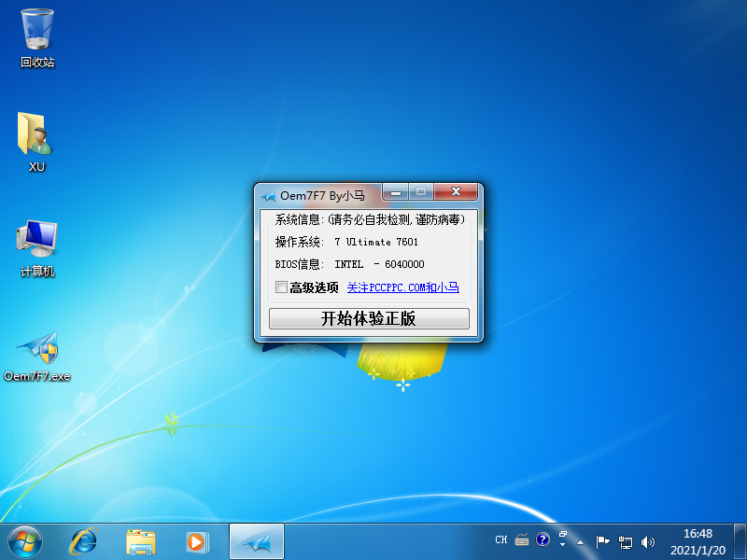Click the Windows Start orb
This screenshot has width=747, height=560.
click(x=25, y=540)
